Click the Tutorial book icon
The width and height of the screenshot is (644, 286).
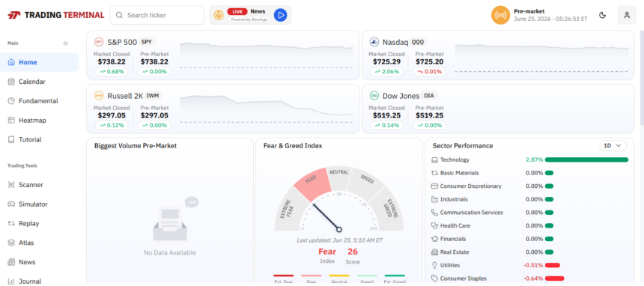pos(11,140)
